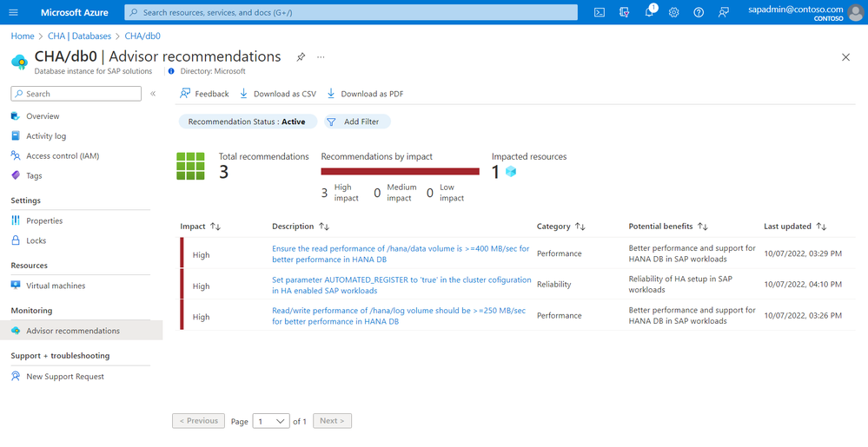Click the Next page button

[x=332, y=420]
